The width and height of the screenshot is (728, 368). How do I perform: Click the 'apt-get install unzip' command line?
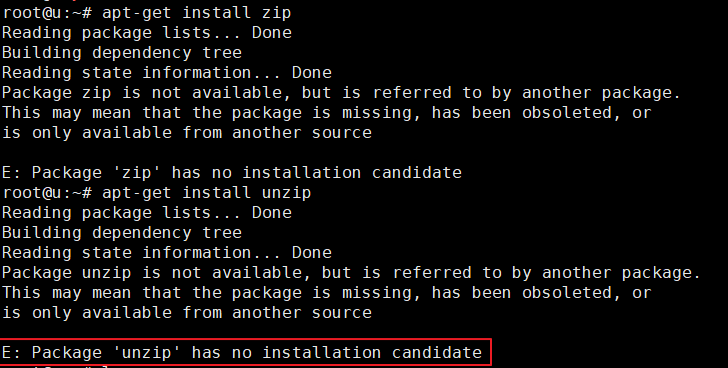click(156, 193)
